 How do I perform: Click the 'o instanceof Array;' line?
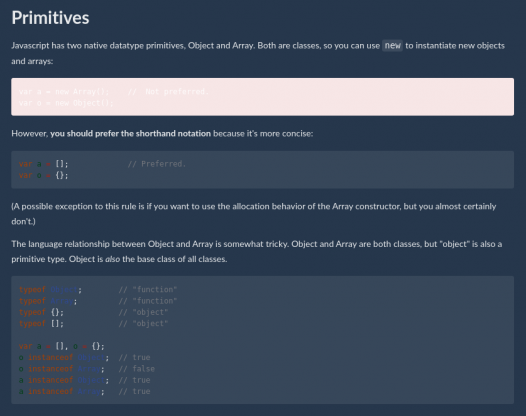(62, 369)
